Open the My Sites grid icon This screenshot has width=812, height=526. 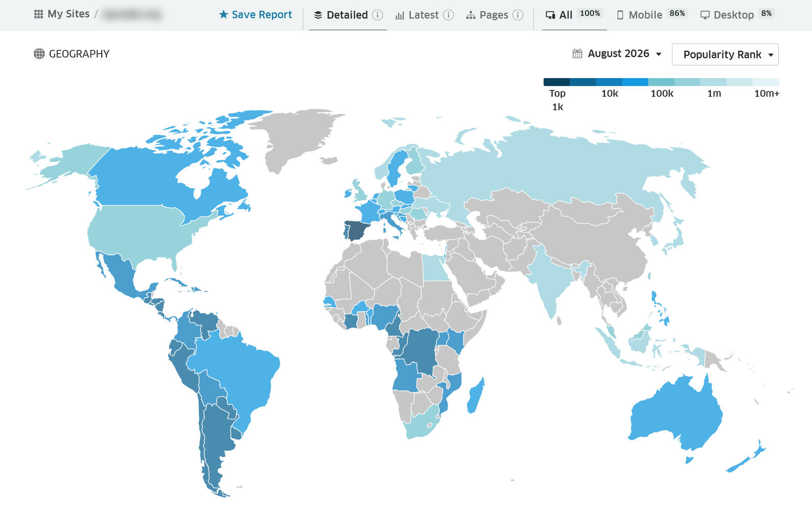pos(38,14)
